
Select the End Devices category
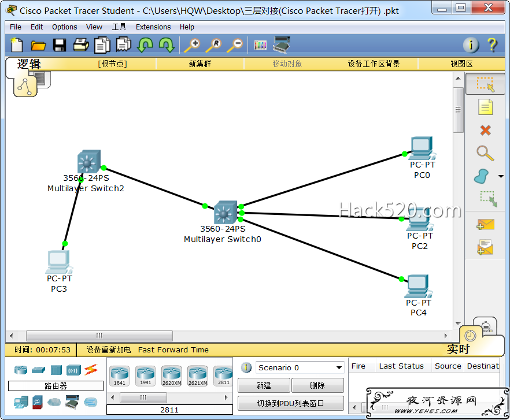(x=21, y=403)
